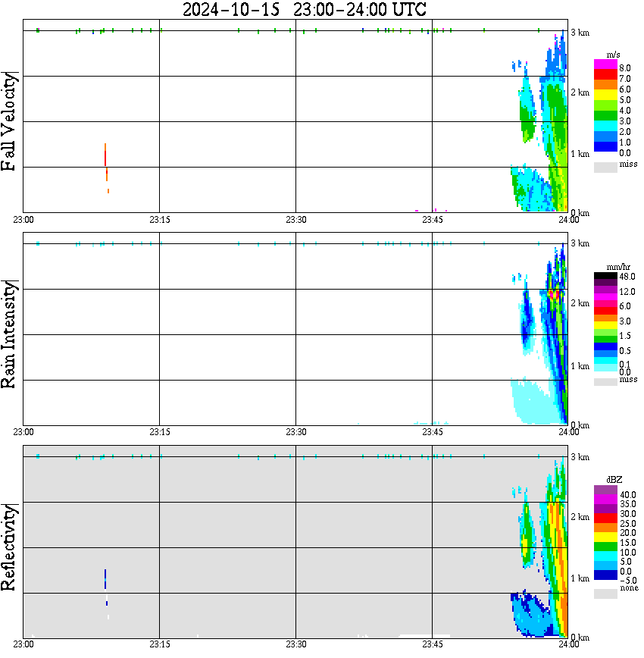Select magenta swatch in Fall Velocity legend
644x658 pixels.
click(605, 64)
